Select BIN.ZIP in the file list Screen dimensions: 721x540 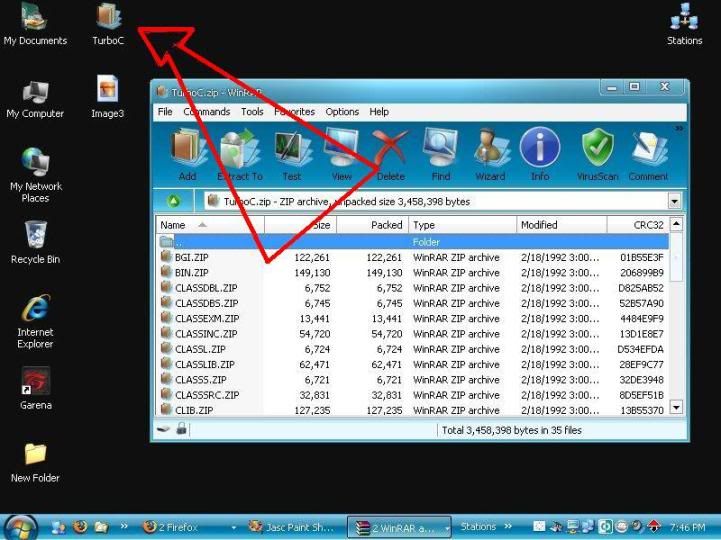click(x=412, y=272)
